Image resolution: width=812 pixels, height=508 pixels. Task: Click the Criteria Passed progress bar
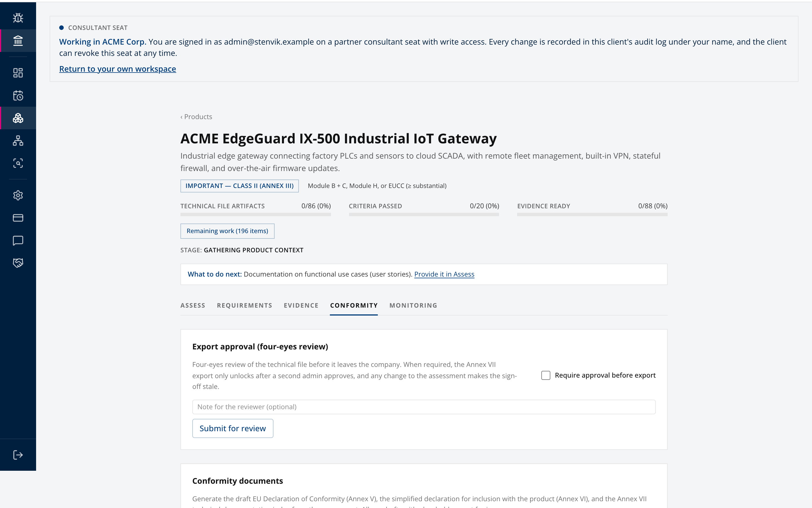pos(424,214)
